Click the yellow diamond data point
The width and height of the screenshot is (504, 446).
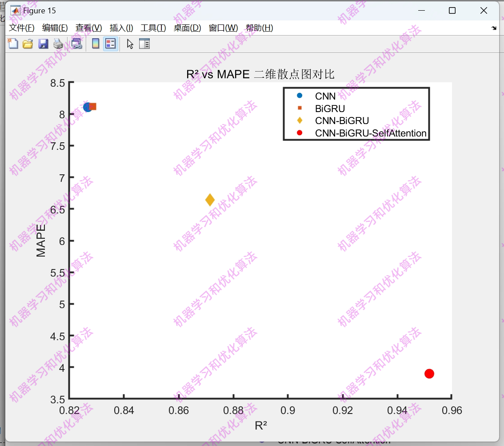pyautogui.click(x=209, y=200)
